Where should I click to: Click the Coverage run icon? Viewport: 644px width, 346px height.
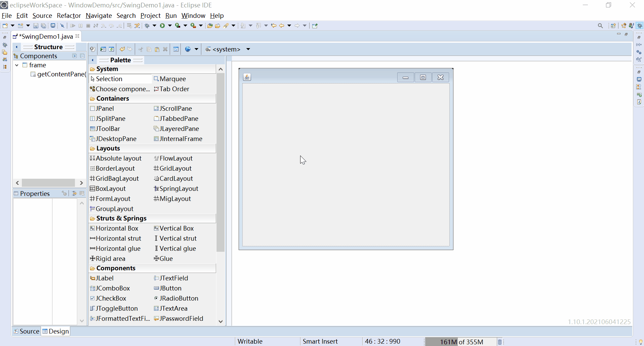pyautogui.click(x=178, y=26)
